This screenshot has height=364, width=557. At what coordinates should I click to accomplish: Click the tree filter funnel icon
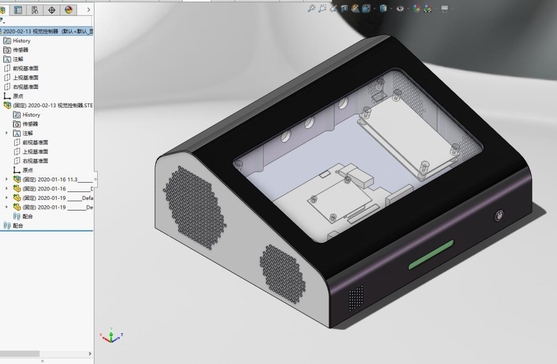[2, 21]
